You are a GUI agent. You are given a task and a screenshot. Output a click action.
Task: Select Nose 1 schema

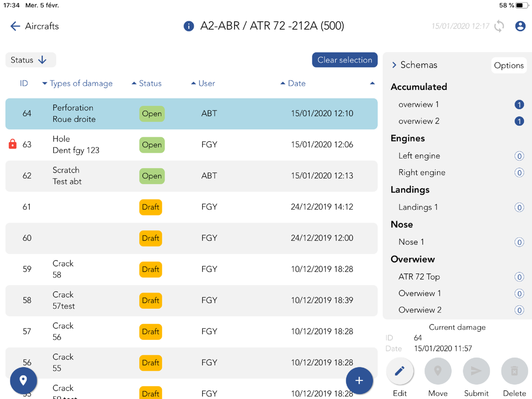[x=411, y=242]
